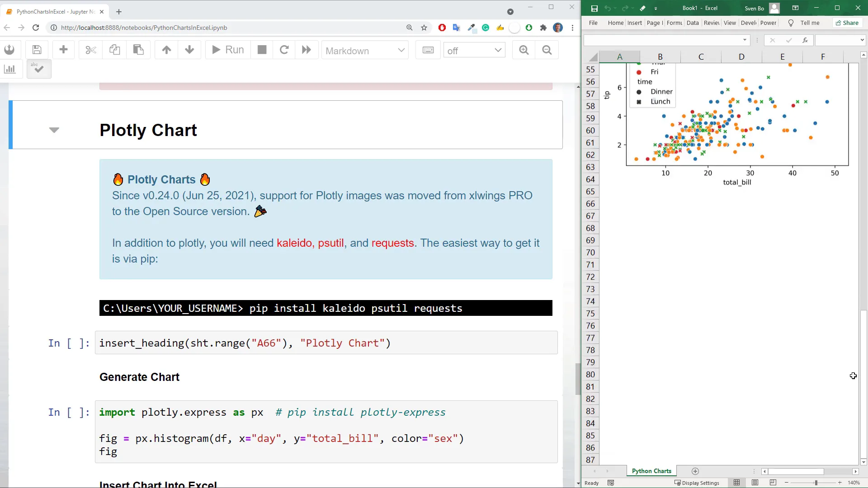Open the cell type Markdown dropdown

[x=365, y=50]
